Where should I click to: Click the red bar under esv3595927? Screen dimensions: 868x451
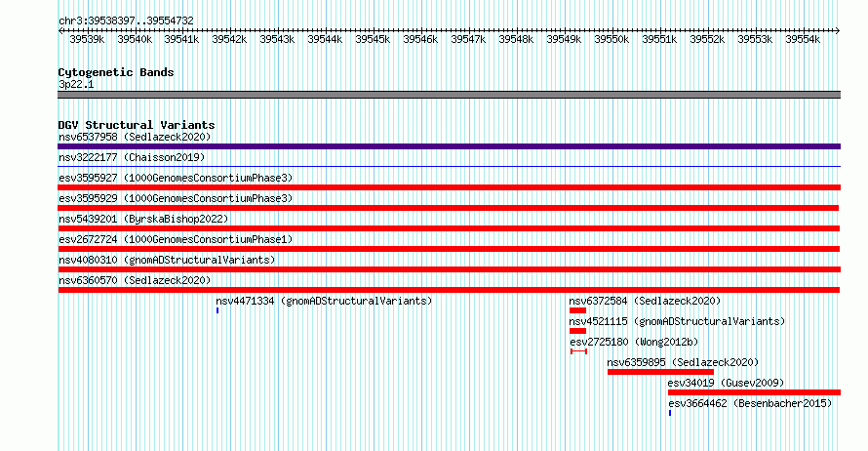[449, 187]
